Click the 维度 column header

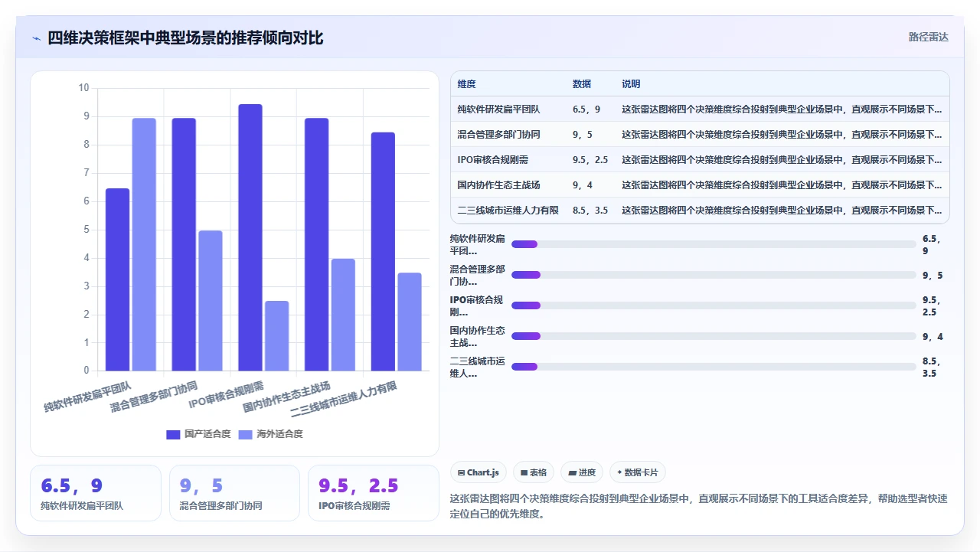(466, 84)
